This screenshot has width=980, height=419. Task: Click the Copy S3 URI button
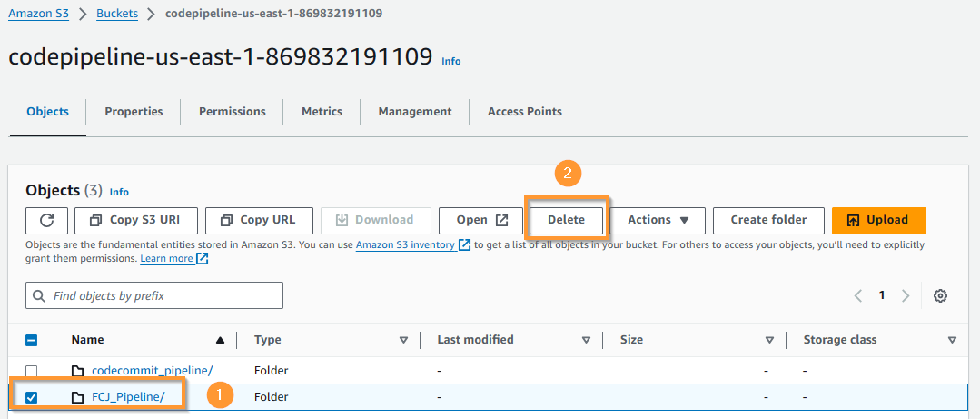pos(136,220)
